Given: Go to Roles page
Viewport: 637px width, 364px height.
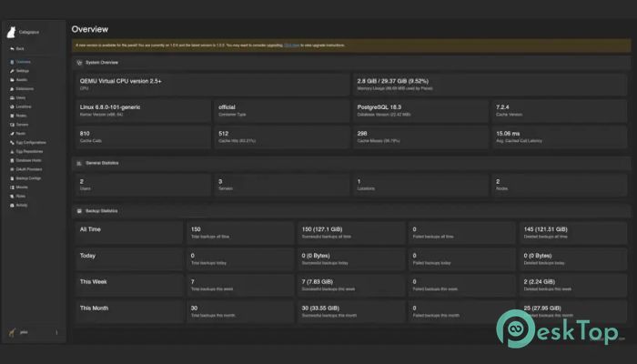Looking at the screenshot, I should 21,197.
